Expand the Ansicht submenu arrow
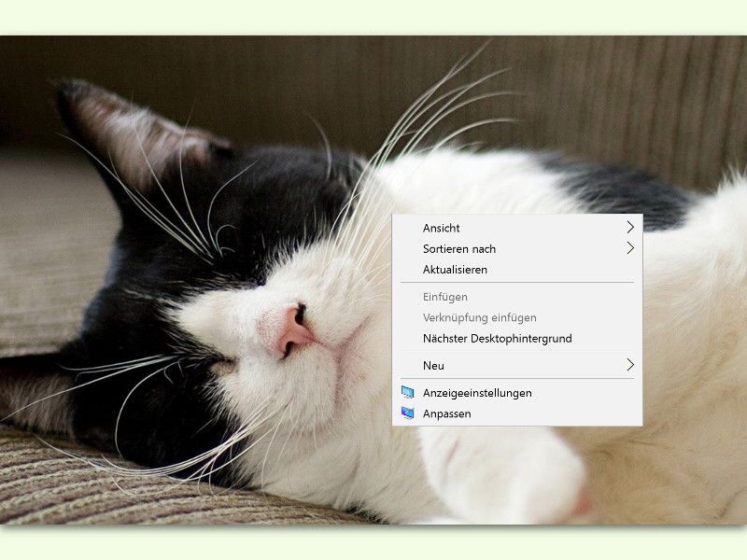Image resolution: width=747 pixels, height=560 pixels. click(x=630, y=228)
